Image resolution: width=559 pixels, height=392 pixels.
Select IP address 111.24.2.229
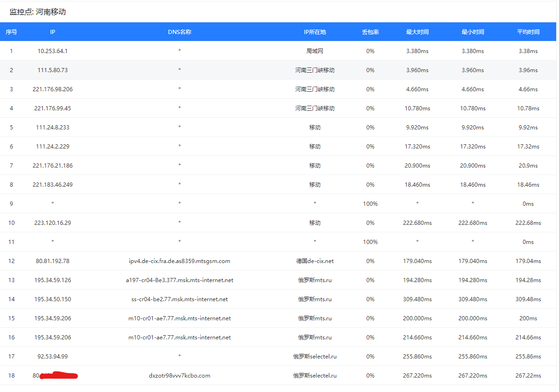pyautogui.click(x=53, y=147)
